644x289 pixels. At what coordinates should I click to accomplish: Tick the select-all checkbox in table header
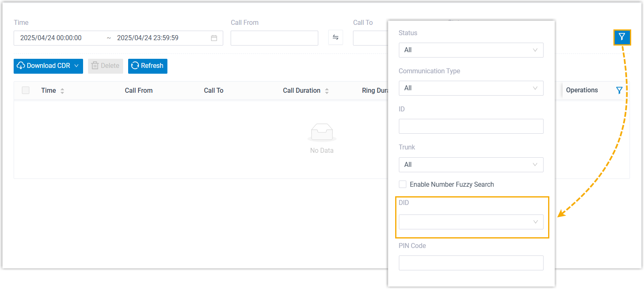[26, 90]
